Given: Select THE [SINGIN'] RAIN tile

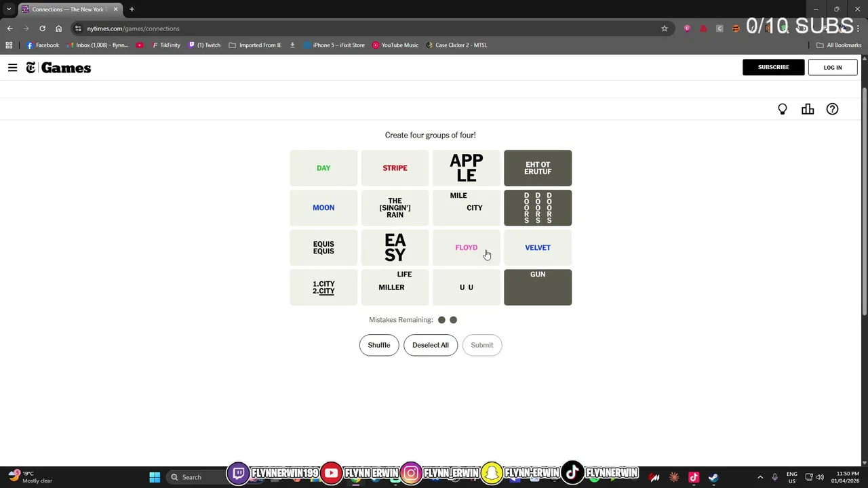Looking at the screenshot, I should [x=395, y=207].
